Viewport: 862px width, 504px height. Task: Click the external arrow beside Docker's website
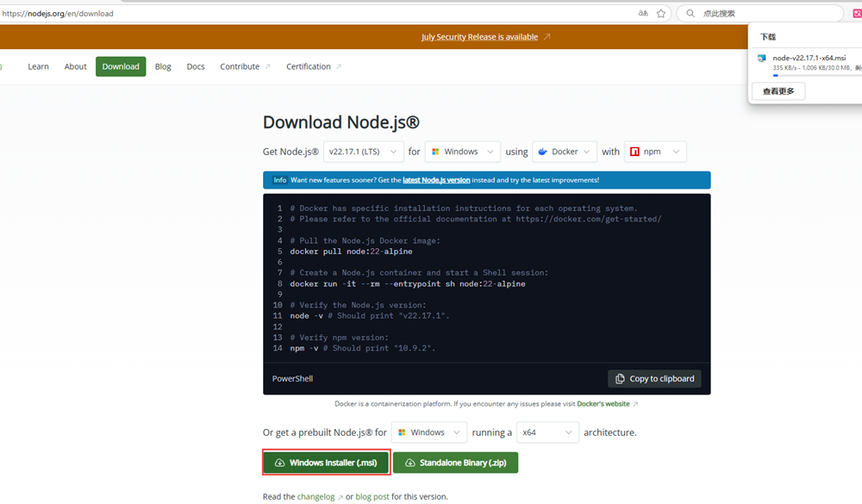coord(635,404)
